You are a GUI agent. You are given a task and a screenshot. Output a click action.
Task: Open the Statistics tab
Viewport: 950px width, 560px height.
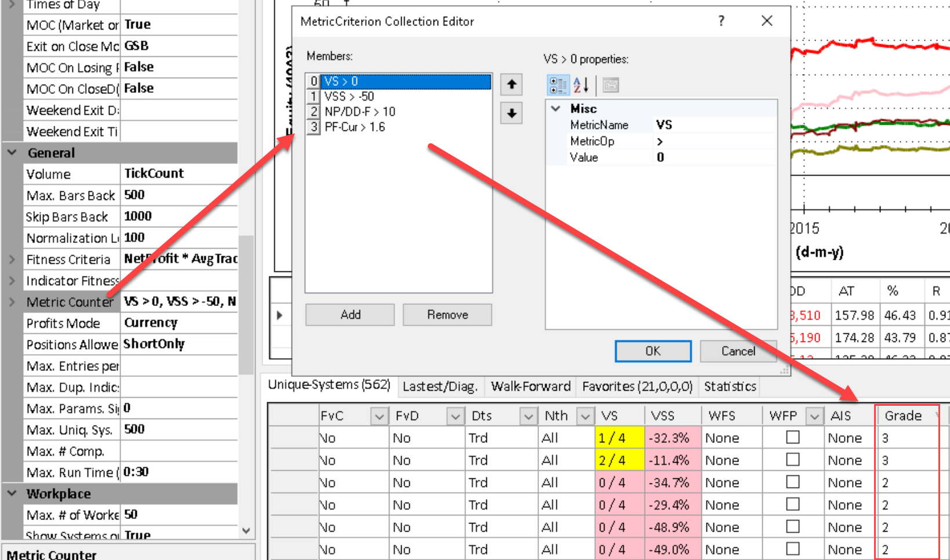click(730, 387)
